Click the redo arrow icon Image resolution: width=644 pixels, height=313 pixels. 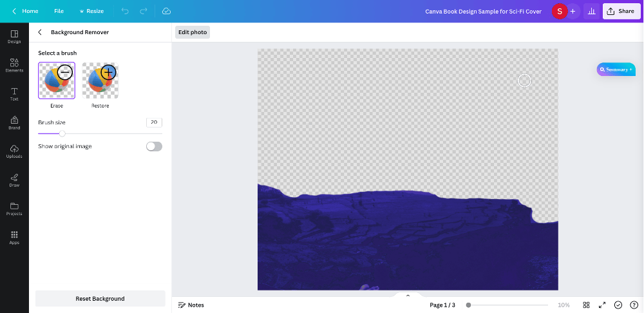click(x=144, y=11)
